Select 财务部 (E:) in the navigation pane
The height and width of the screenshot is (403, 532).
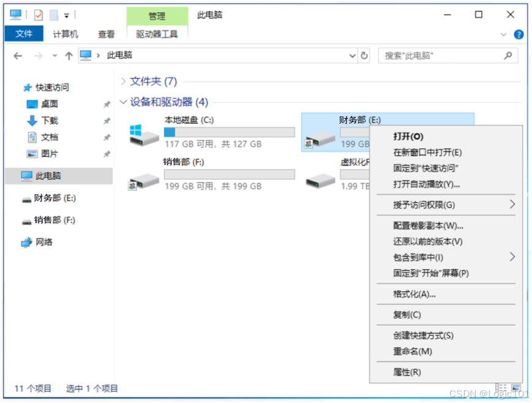coord(54,198)
